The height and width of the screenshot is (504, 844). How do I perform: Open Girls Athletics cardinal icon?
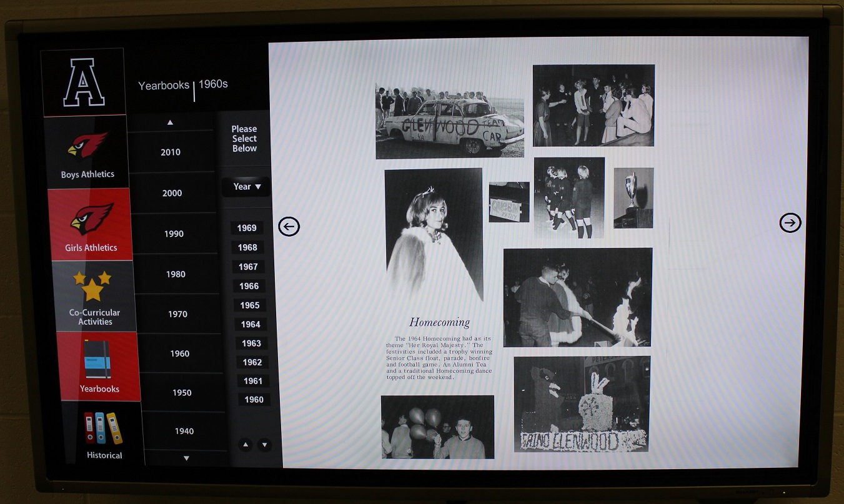(91, 219)
